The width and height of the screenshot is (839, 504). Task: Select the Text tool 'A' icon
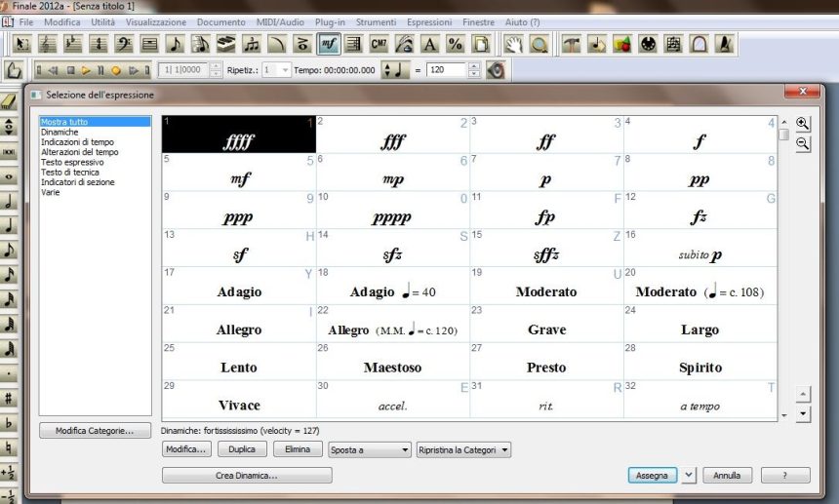click(x=429, y=44)
